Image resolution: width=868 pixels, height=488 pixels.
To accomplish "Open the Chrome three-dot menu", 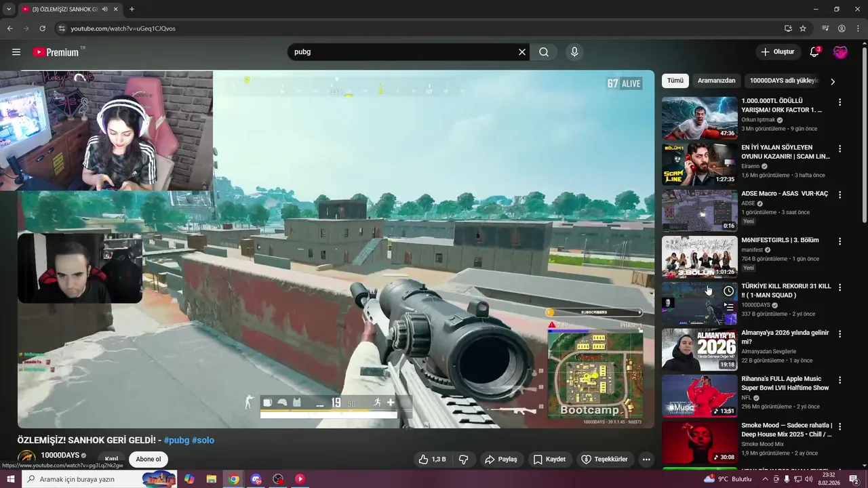I will tap(857, 28).
